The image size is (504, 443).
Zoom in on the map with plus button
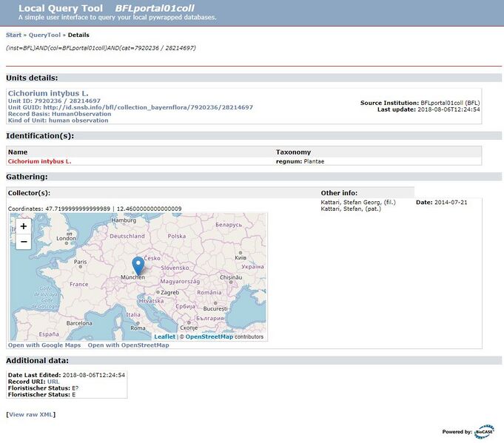click(x=24, y=226)
